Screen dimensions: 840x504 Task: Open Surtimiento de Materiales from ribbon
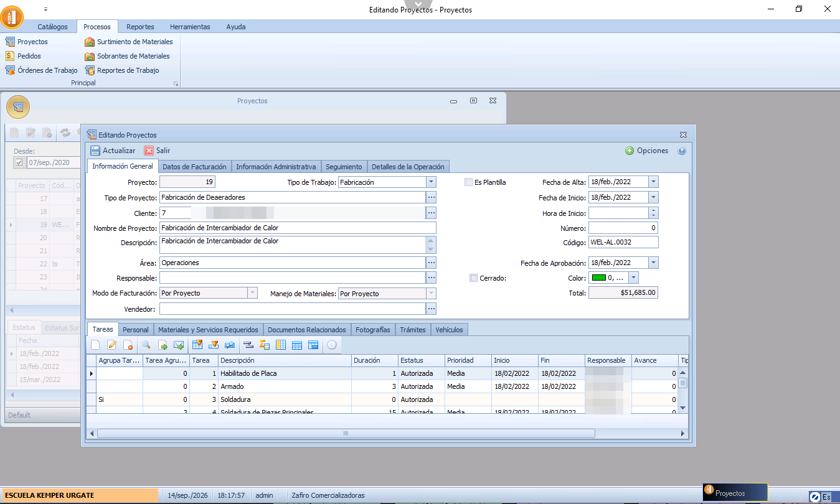[x=129, y=42]
